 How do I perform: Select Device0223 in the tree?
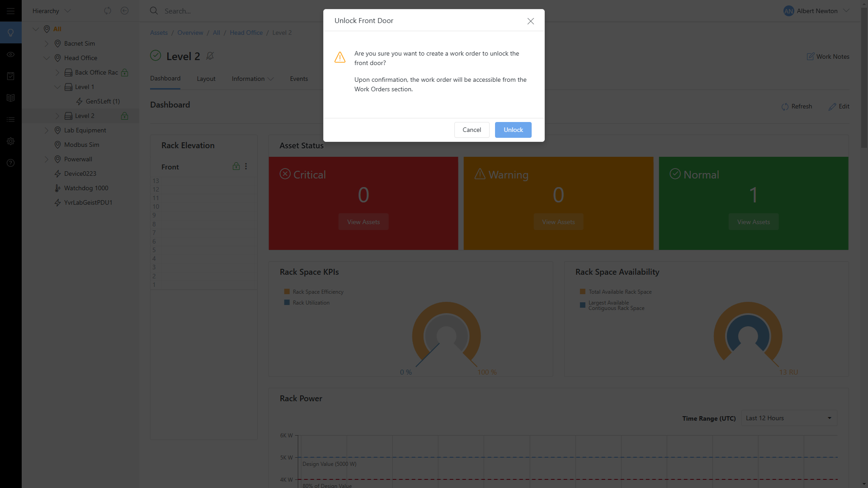80,174
